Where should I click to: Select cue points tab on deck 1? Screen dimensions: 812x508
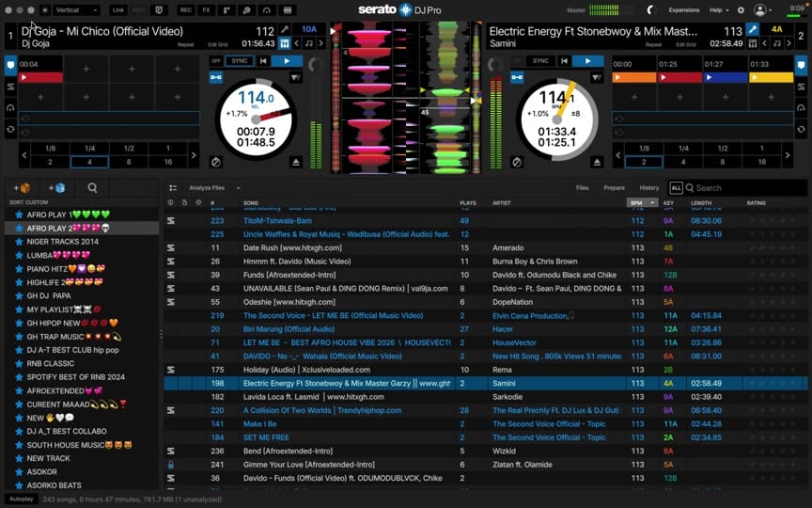(x=11, y=65)
